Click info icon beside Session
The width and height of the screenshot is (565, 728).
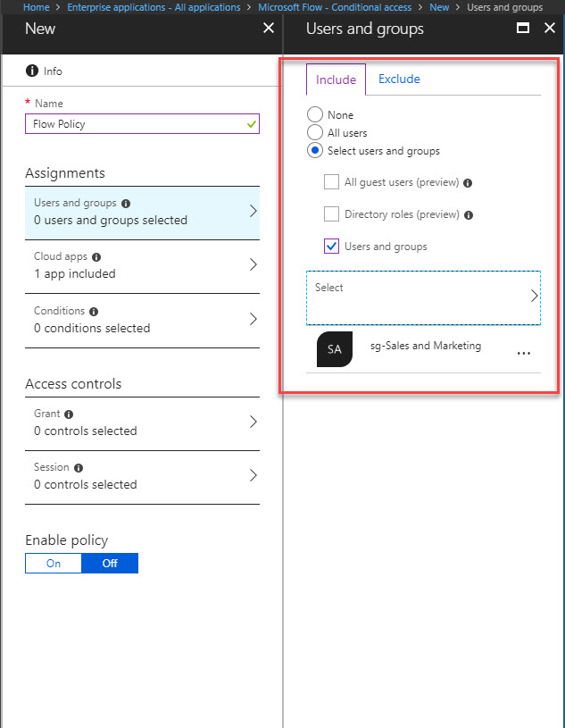[x=79, y=468]
